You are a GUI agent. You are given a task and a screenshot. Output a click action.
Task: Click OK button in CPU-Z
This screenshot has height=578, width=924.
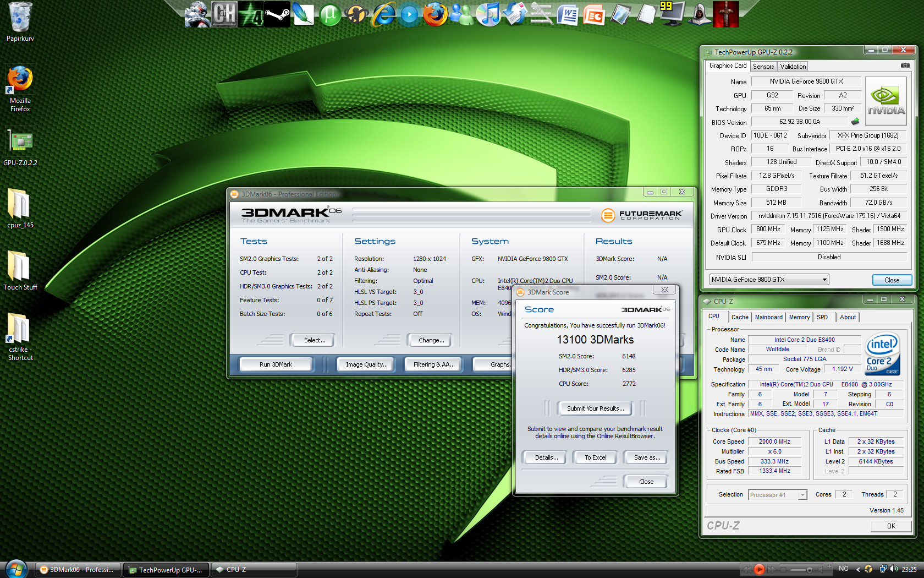click(891, 526)
